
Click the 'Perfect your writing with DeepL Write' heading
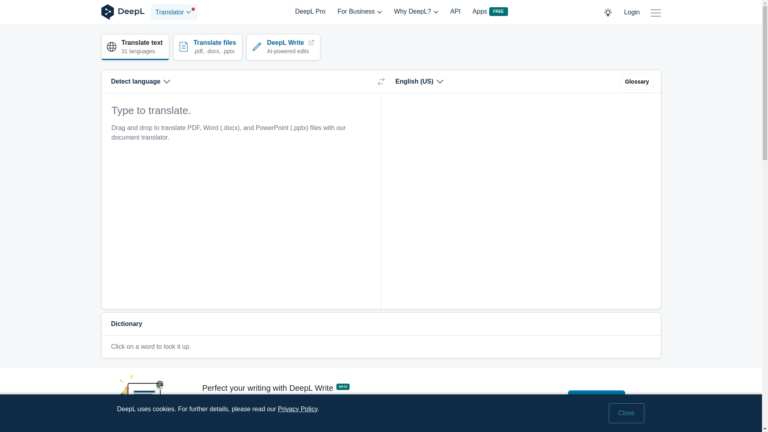[267, 388]
